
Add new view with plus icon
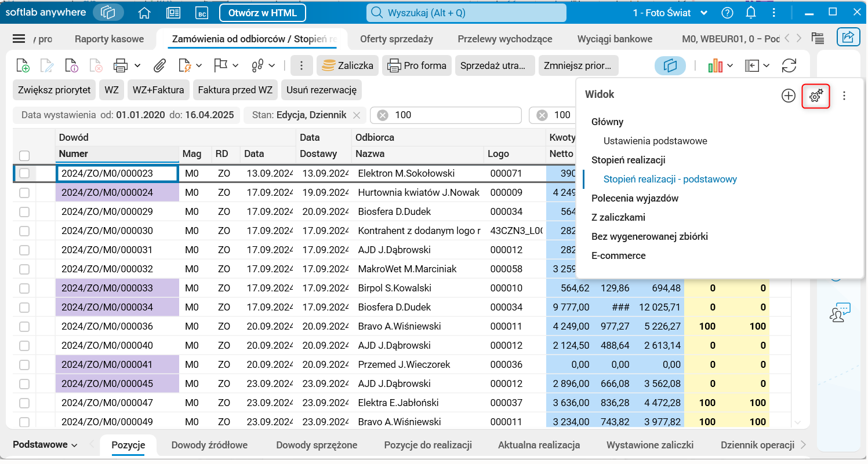(788, 96)
